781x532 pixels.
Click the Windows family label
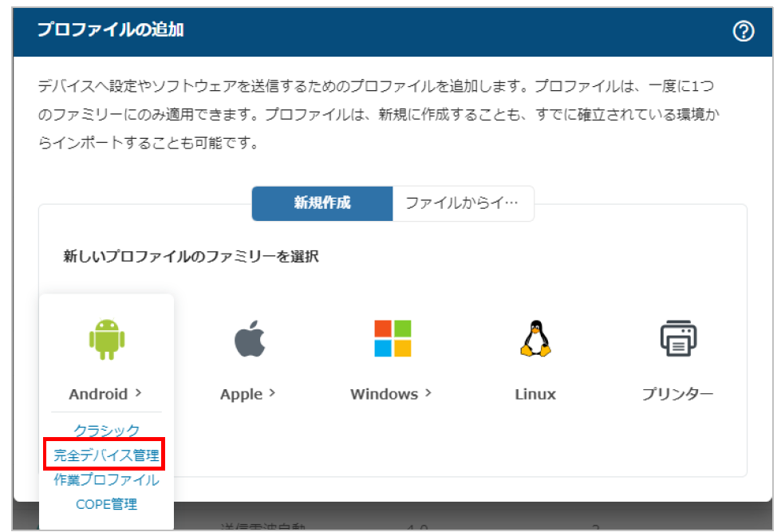point(384,395)
